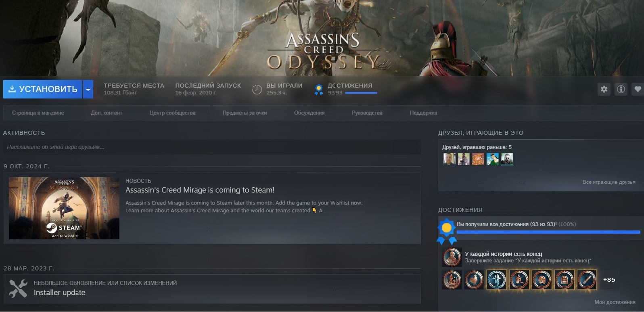Click the 'НЕБОЛЬШОЕ ОБНОВЛЕНИЕ ИЛИ СПИСОК ИЗМЕНЕНИЙ' label
The height and width of the screenshot is (312, 644).
pyautogui.click(x=105, y=283)
